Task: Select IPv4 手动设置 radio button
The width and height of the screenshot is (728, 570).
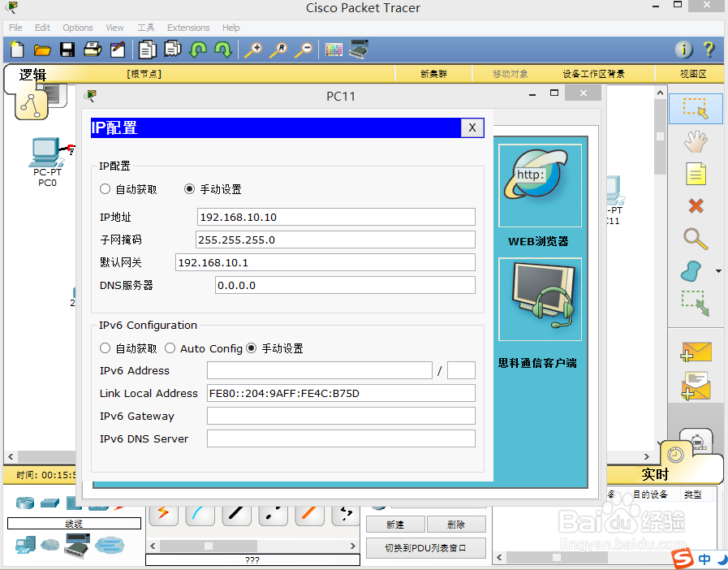Action: pyautogui.click(x=189, y=189)
